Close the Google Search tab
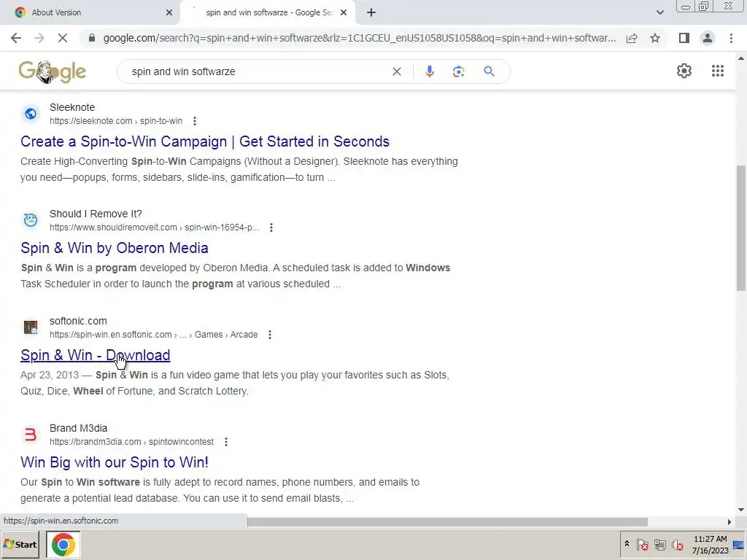747x560 pixels. [x=344, y=12]
